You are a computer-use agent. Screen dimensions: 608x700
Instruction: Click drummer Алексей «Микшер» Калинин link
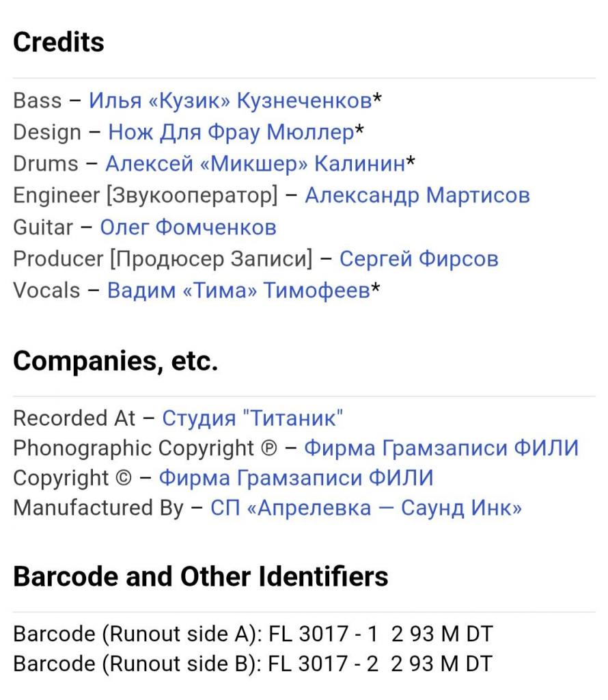[x=255, y=164]
